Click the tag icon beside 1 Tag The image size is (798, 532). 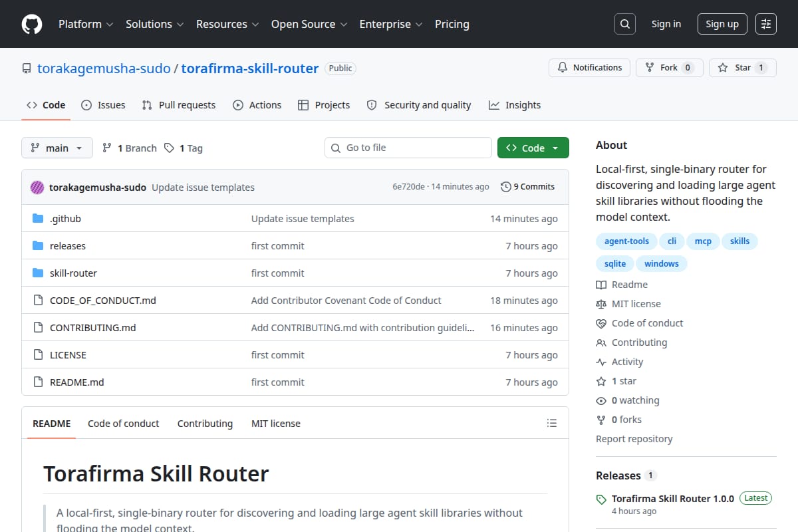point(170,148)
